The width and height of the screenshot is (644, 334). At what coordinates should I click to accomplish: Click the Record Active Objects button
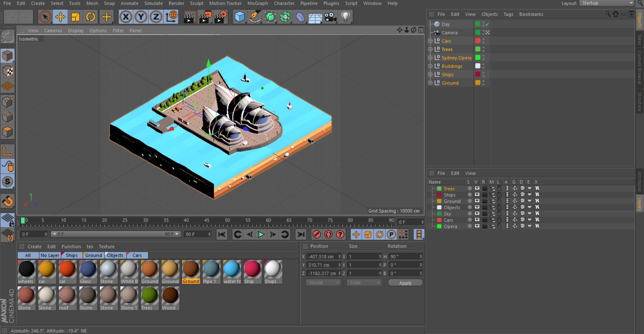click(316, 234)
